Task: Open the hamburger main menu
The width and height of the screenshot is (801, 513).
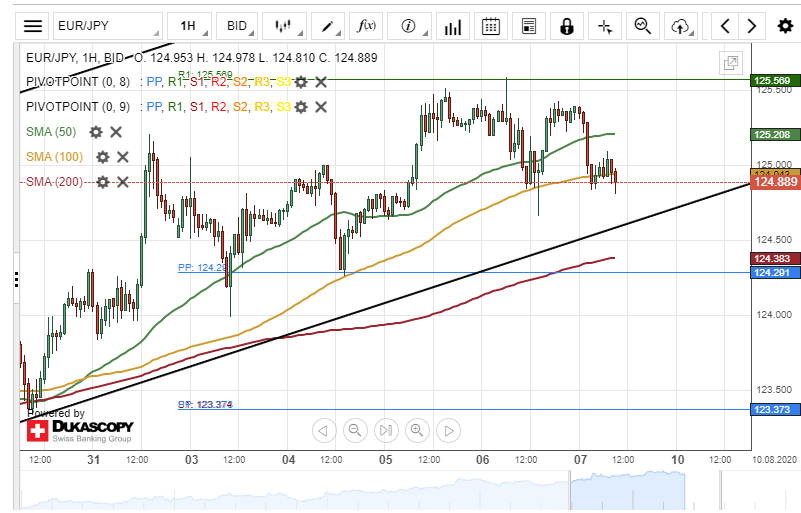Action: pyautogui.click(x=33, y=26)
